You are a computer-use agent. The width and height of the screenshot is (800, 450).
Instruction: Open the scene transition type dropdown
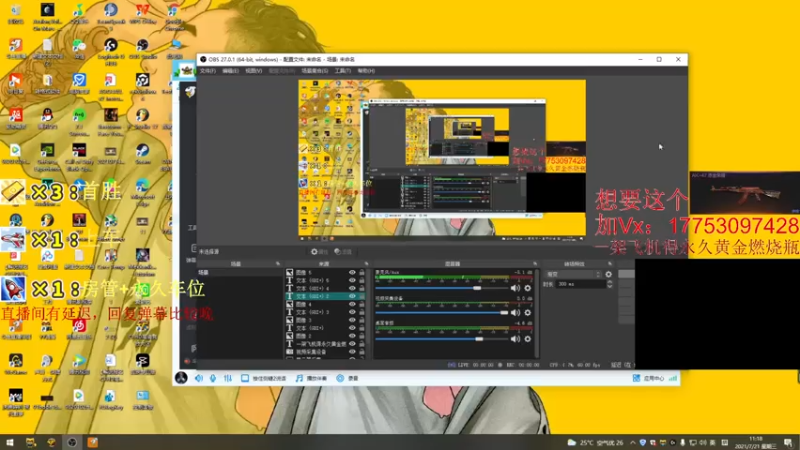pos(573,274)
